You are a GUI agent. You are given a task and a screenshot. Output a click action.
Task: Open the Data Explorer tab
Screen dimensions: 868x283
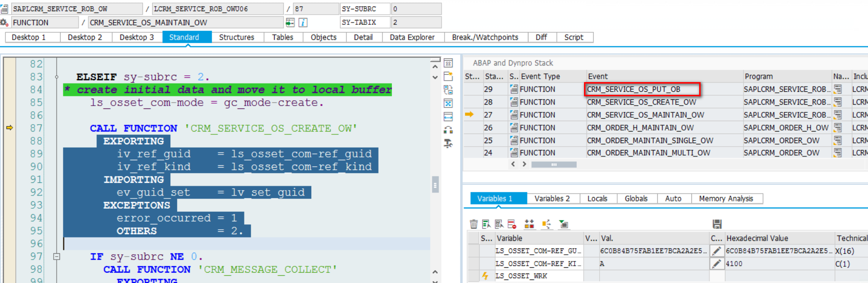click(412, 37)
